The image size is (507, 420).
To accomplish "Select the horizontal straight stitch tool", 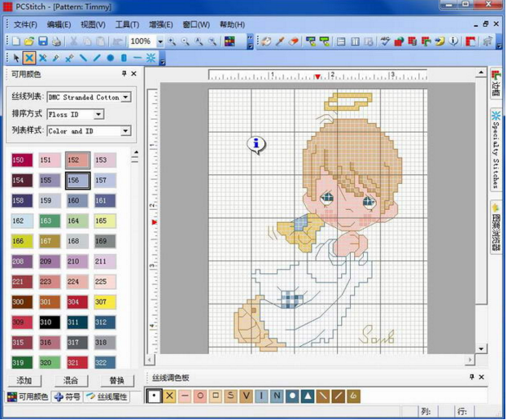I will pyautogui.click(x=138, y=59).
